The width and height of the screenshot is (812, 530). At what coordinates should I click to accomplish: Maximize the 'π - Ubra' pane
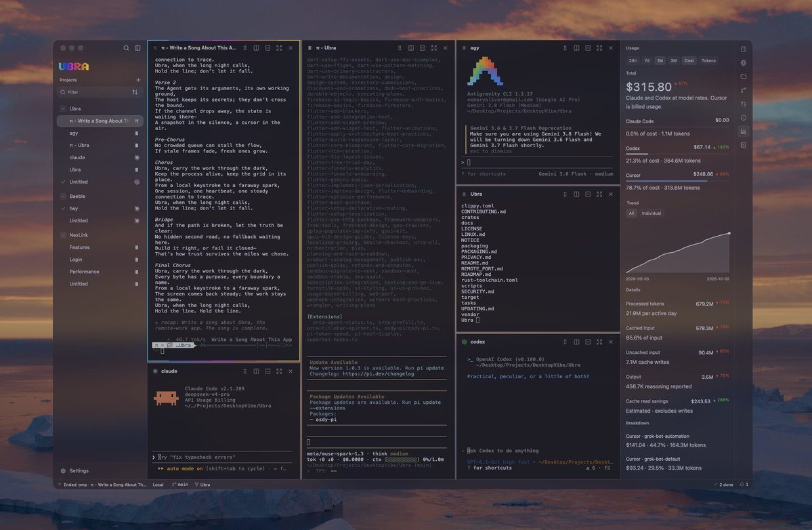pos(434,47)
